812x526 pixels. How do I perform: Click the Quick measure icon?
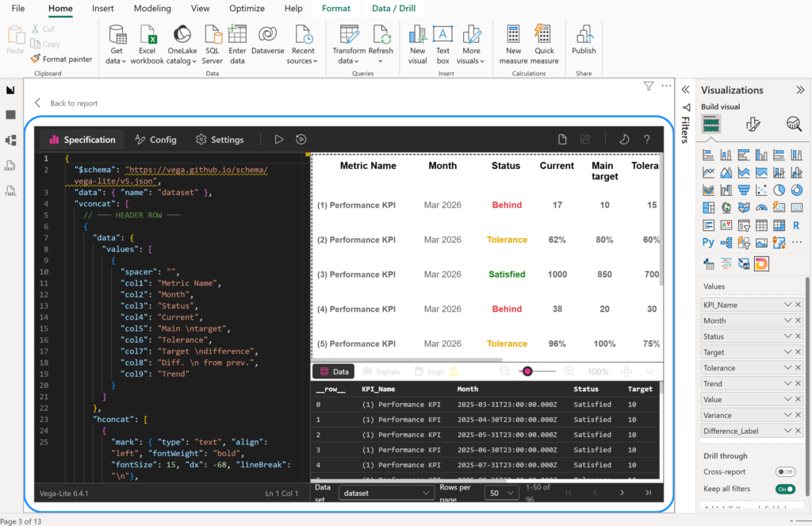pos(544,45)
